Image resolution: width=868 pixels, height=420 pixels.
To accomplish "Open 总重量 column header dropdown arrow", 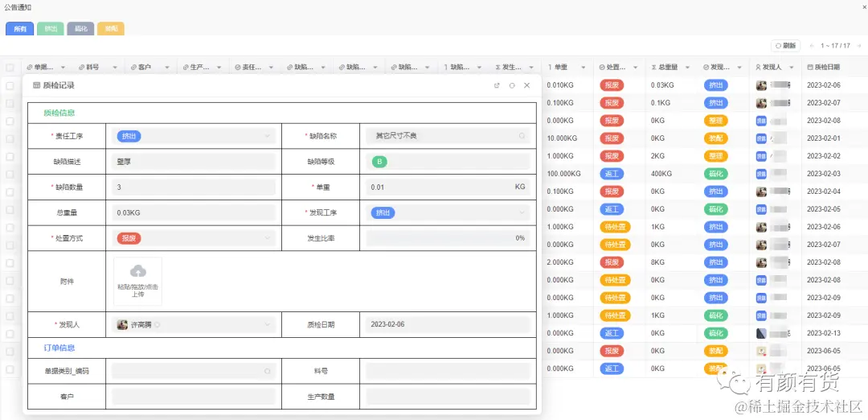I will coord(687,68).
